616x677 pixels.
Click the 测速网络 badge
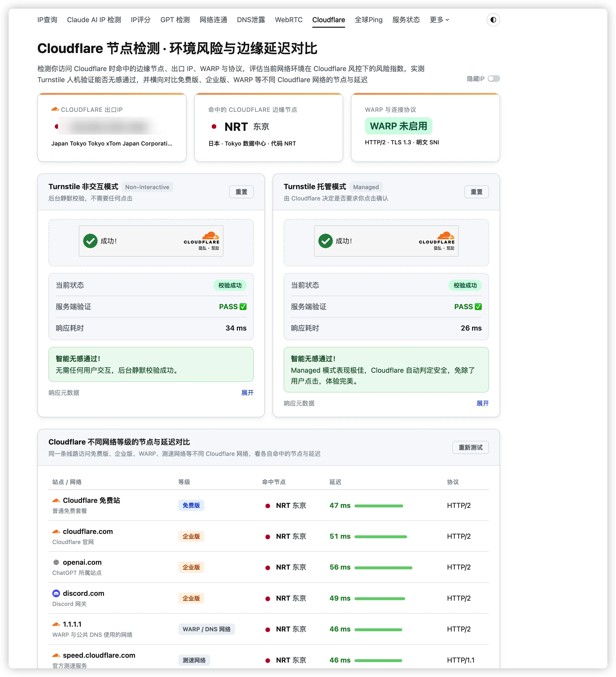point(194,660)
